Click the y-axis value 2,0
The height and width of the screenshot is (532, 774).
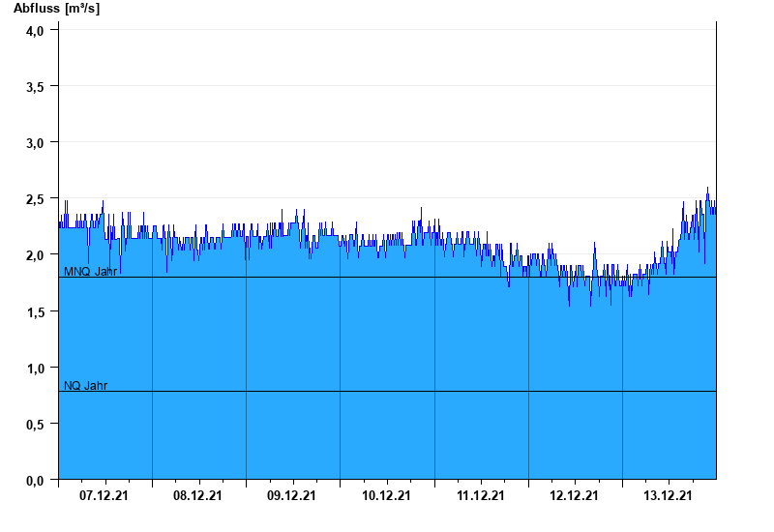35,256
